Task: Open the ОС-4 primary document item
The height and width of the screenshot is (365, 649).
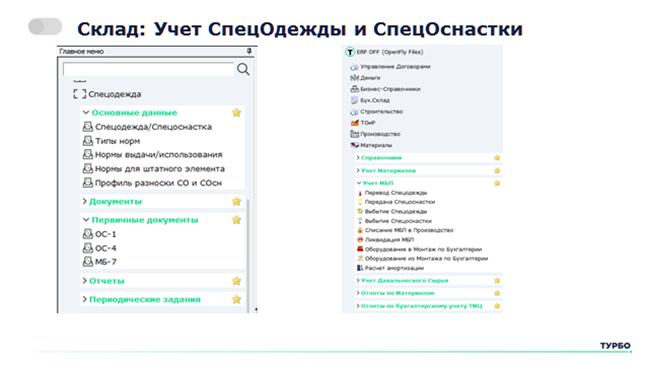Action: point(106,248)
